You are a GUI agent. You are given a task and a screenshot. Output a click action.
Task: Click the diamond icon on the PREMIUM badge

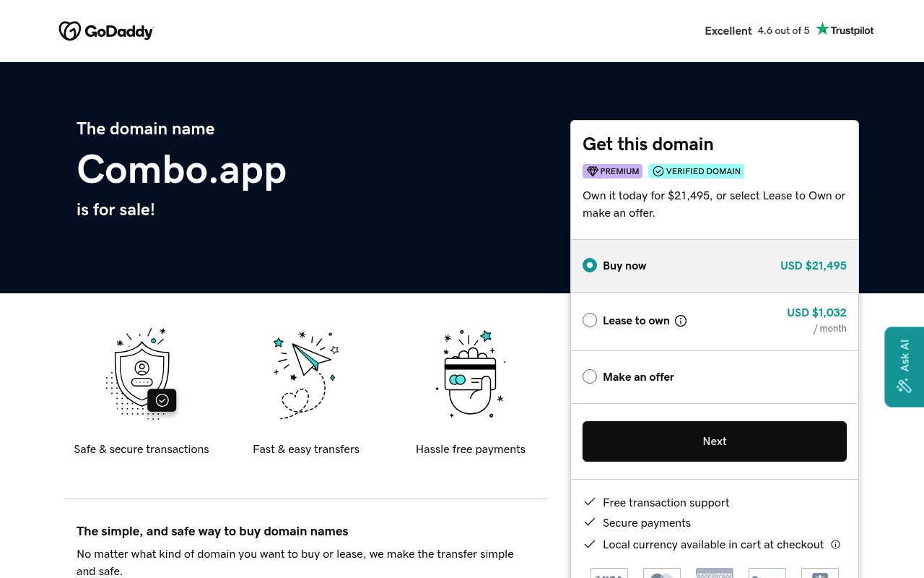pyautogui.click(x=593, y=171)
